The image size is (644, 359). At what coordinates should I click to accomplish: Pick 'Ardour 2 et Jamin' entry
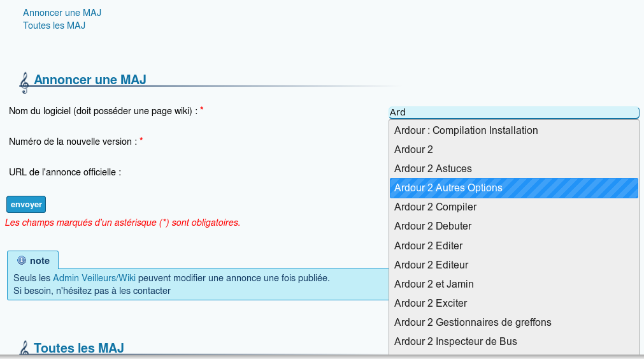tap(514, 284)
